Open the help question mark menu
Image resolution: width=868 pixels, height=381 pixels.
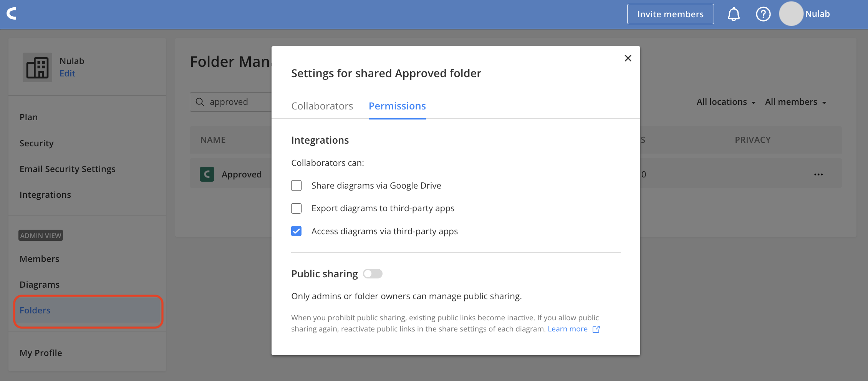[763, 14]
